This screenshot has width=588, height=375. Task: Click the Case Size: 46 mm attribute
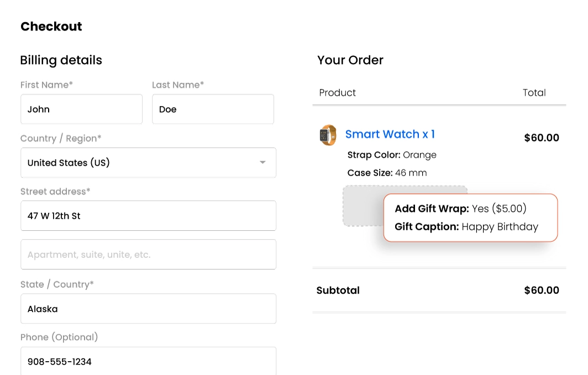[x=387, y=173]
